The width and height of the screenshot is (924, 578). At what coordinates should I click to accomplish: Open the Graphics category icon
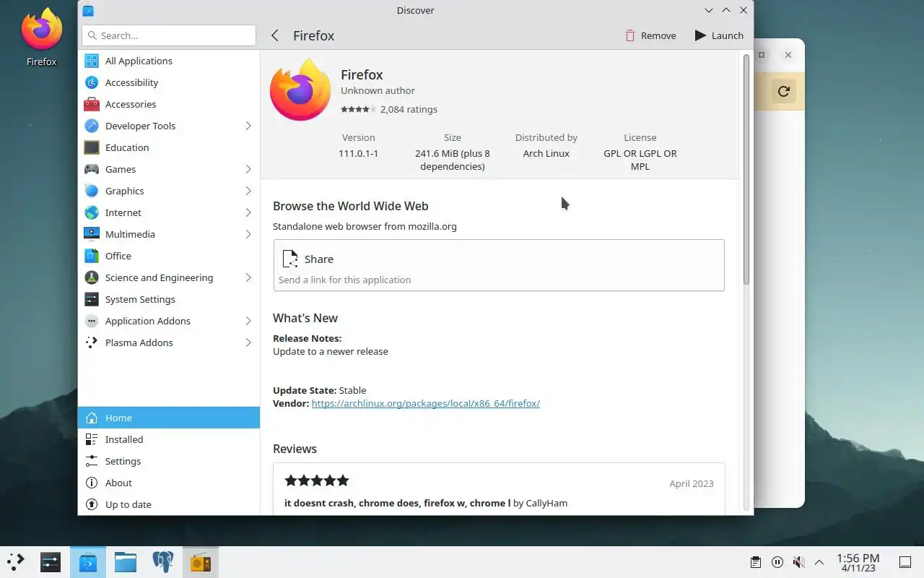[92, 191]
